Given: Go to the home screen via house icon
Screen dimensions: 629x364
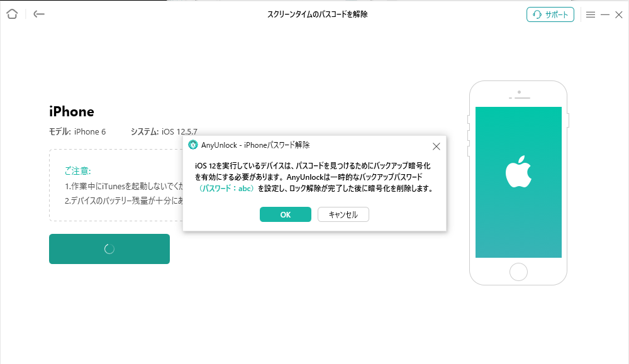Looking at the screenshot, I should pyautogui.click(x=12, y=14).
